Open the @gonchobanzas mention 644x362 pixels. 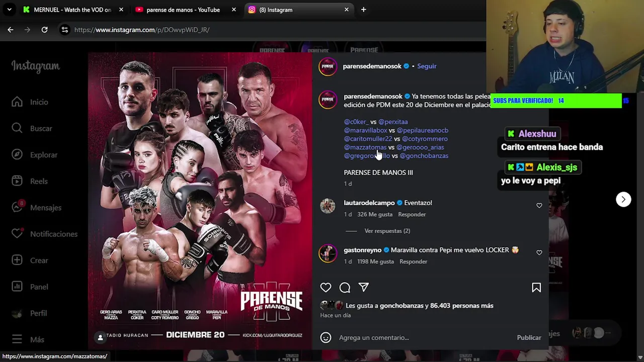point(424,156)
